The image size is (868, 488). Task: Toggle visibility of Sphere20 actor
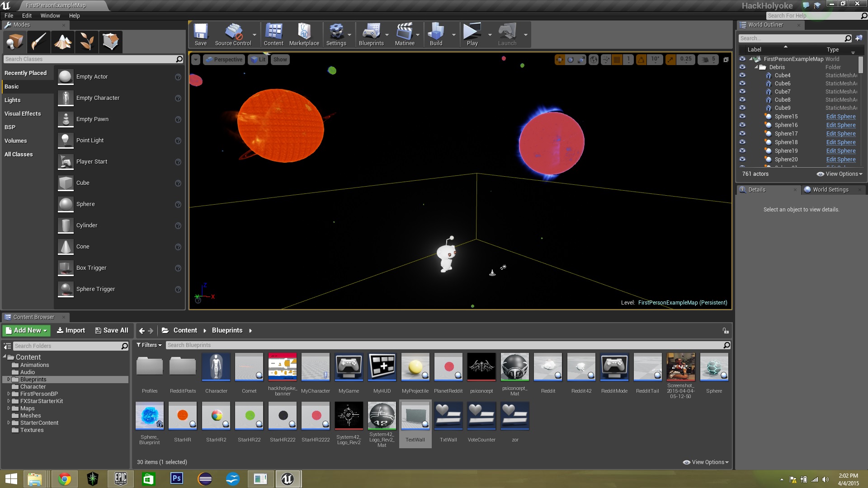tap(742, 160)
